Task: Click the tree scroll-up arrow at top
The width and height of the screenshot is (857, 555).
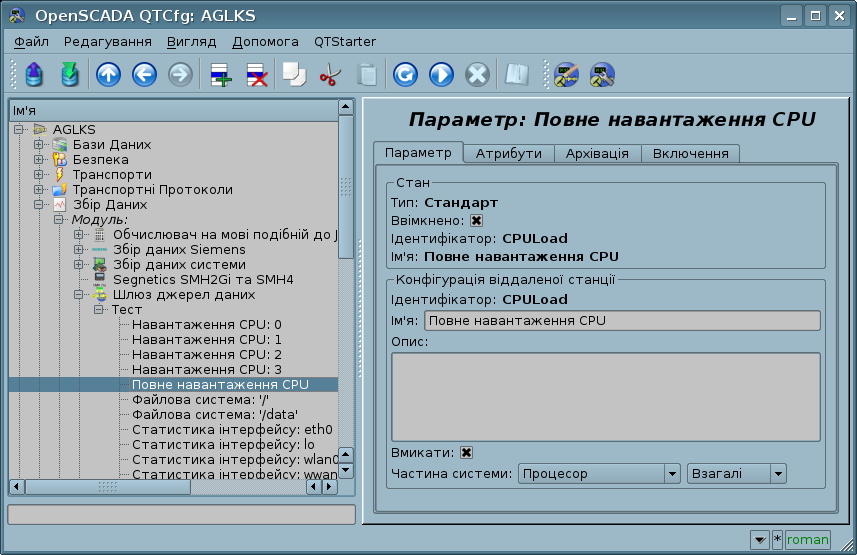Action: (x=346, y=107)
